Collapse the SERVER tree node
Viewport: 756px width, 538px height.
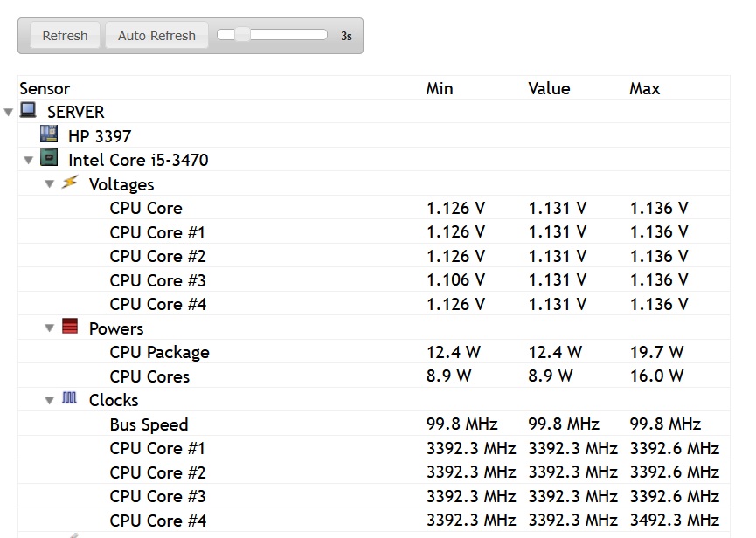8,112
